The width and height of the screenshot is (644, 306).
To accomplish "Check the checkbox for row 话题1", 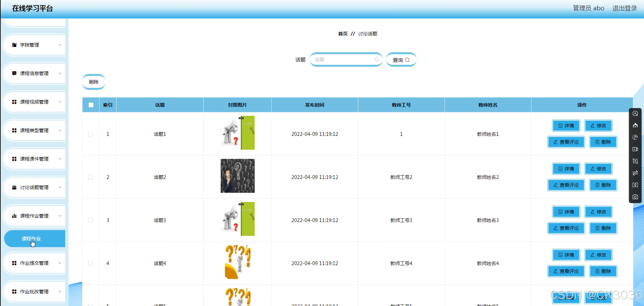I will point(90,134).
